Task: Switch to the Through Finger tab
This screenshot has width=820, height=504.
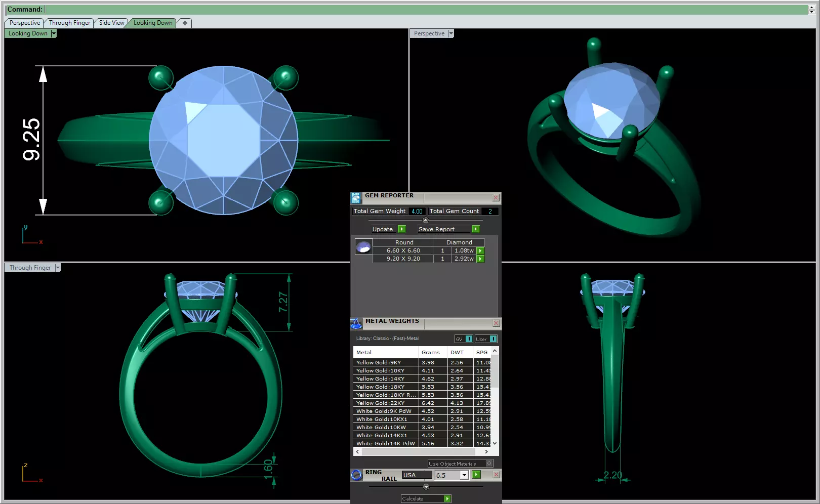Action: coord(69,23)
